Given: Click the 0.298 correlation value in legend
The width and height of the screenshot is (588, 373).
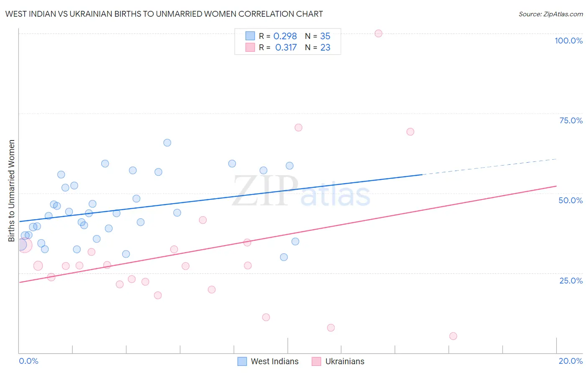Looking at the screenshot, I should (x=285, y=36).
